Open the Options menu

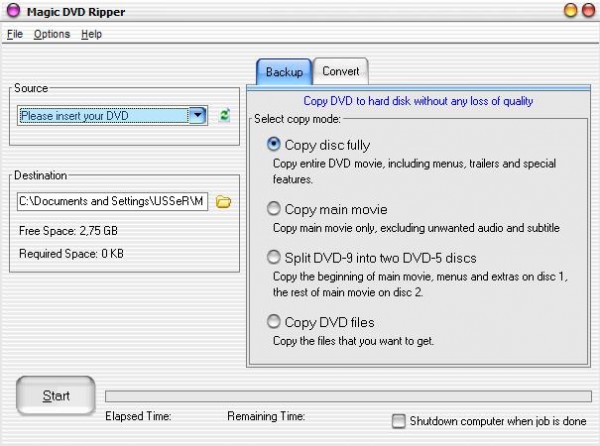52,34
